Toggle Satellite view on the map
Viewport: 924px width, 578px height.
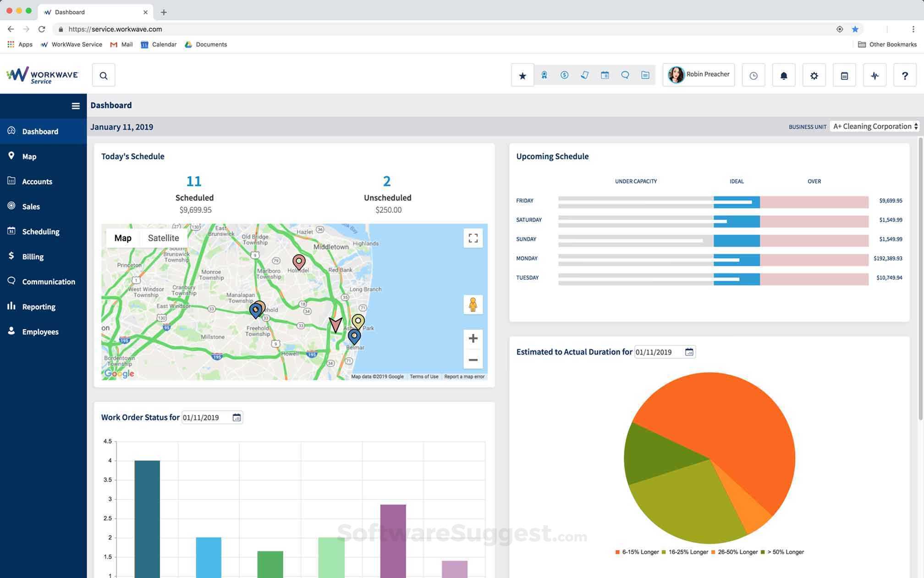pos(163,238)
